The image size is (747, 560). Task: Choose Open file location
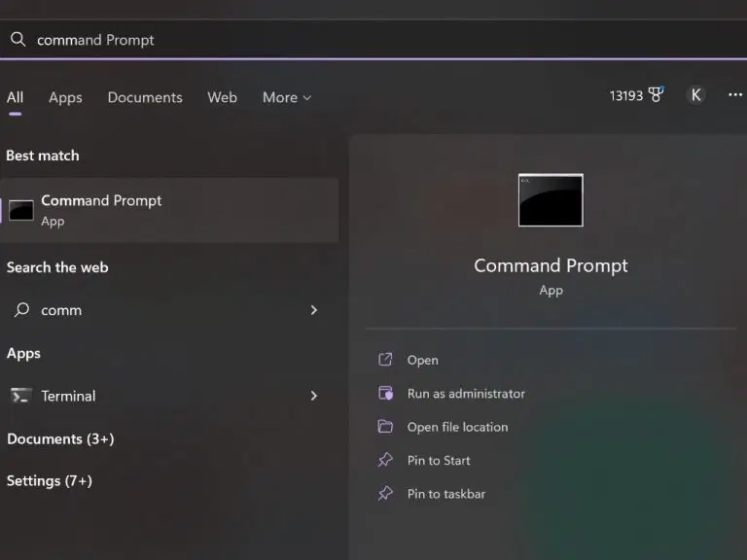[457, 427]
